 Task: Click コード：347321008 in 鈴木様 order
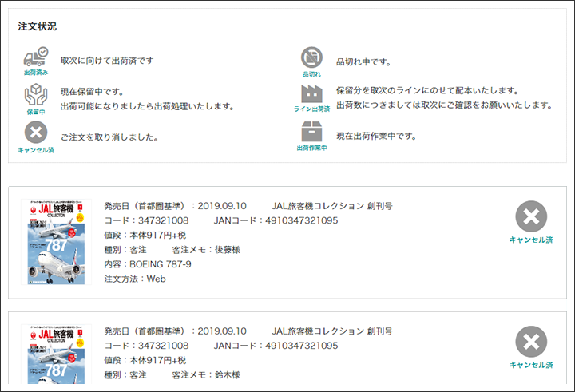[146, 346]
